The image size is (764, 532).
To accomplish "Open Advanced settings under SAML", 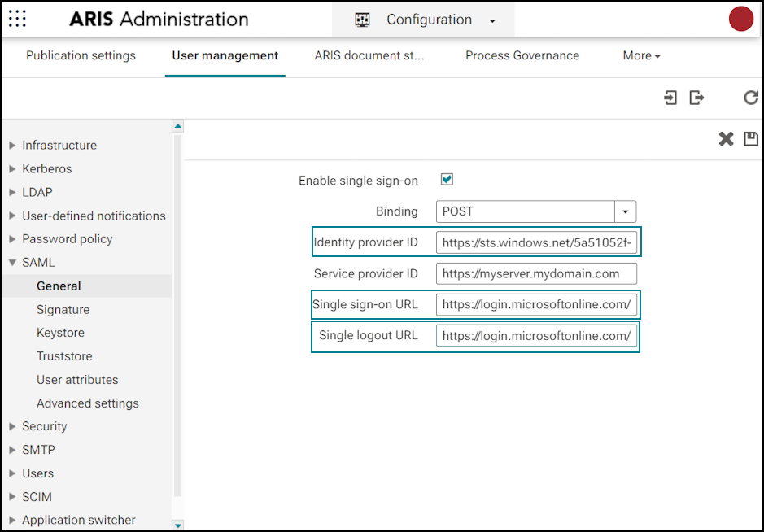I will pyautogui.click(x=88, y=403).
